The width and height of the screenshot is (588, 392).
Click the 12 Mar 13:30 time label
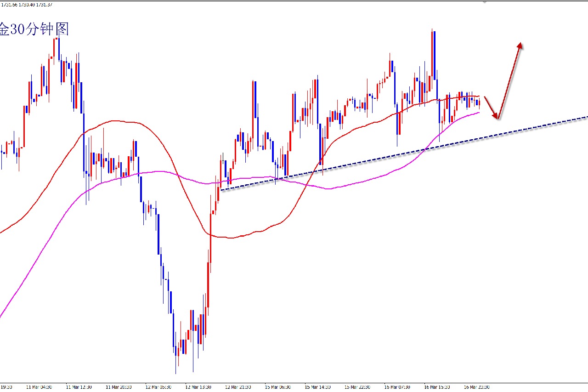[198, 387]
